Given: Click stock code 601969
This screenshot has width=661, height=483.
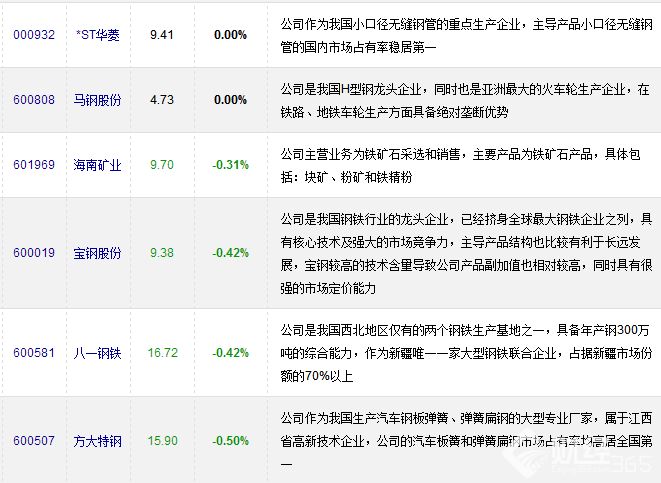Looking at the screenshot, I should (34, 165).
